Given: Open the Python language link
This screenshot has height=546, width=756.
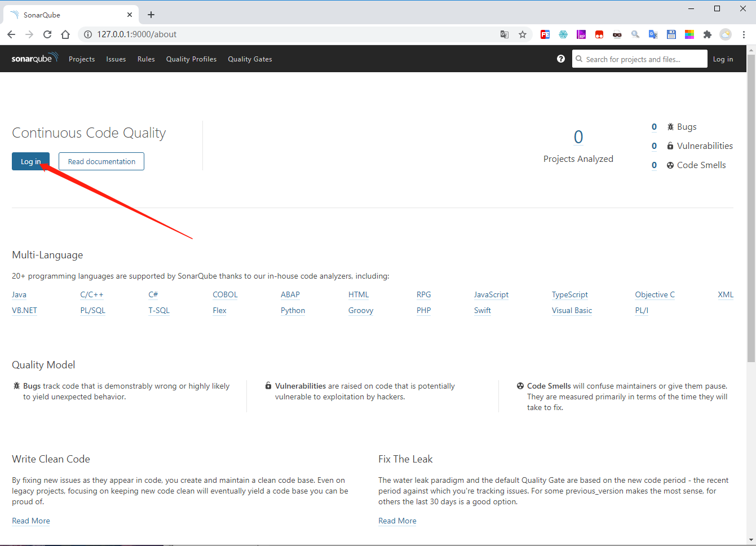Looking at the screenshot, I should (x=293, y=310).
